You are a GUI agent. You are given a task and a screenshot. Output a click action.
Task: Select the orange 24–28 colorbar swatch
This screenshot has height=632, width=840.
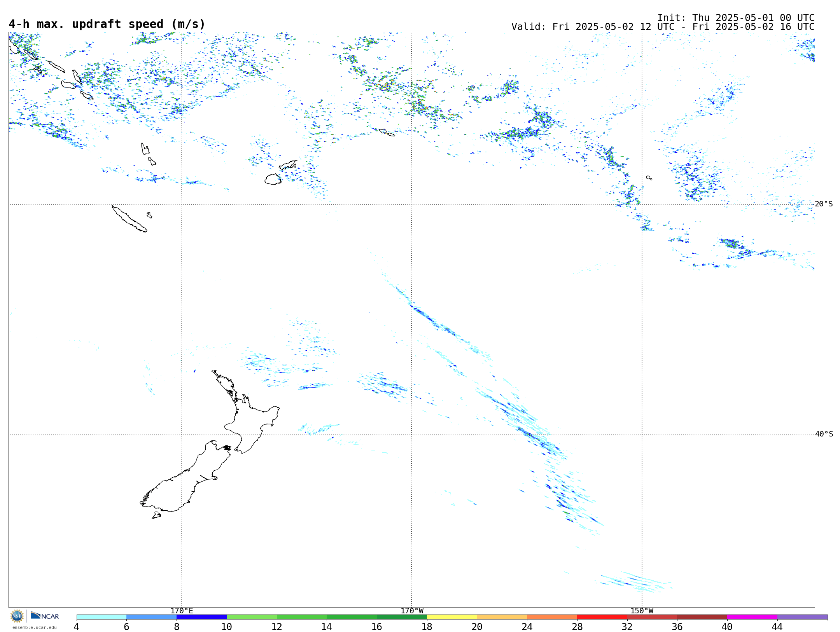pyautogui.click(x=552, y=617)
